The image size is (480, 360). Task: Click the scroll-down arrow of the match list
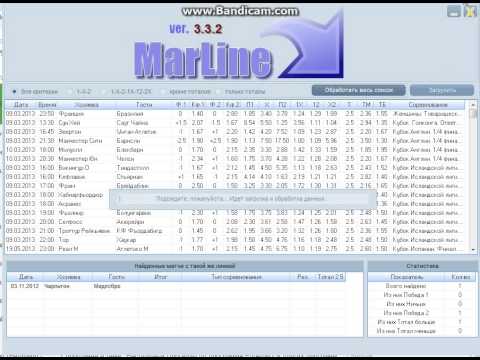click(x=473, y=250)
